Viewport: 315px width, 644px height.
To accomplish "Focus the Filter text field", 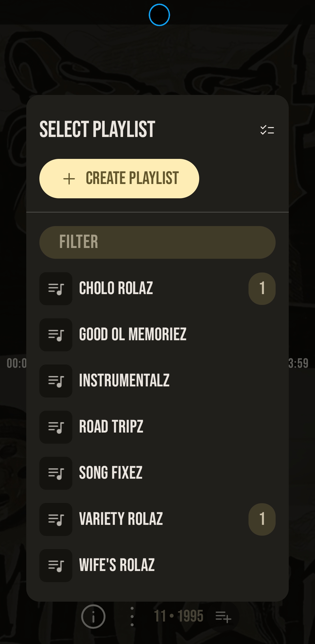I will coord(157,242).
